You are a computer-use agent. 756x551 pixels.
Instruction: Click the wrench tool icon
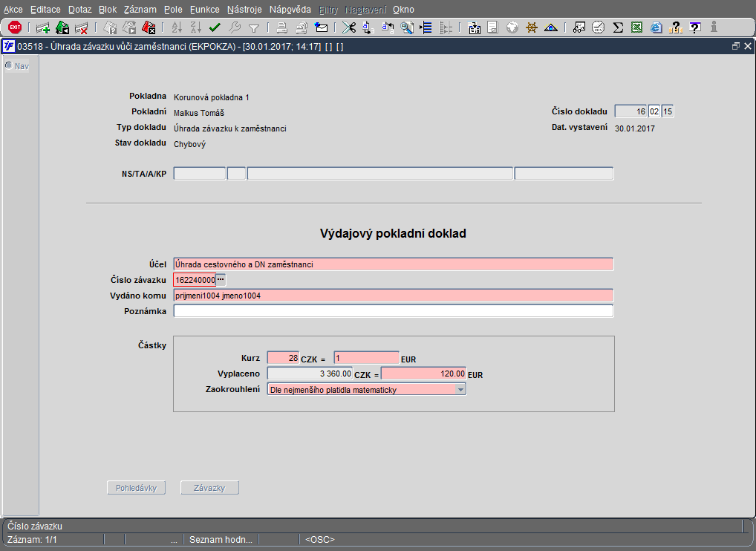tap(235, 27)
